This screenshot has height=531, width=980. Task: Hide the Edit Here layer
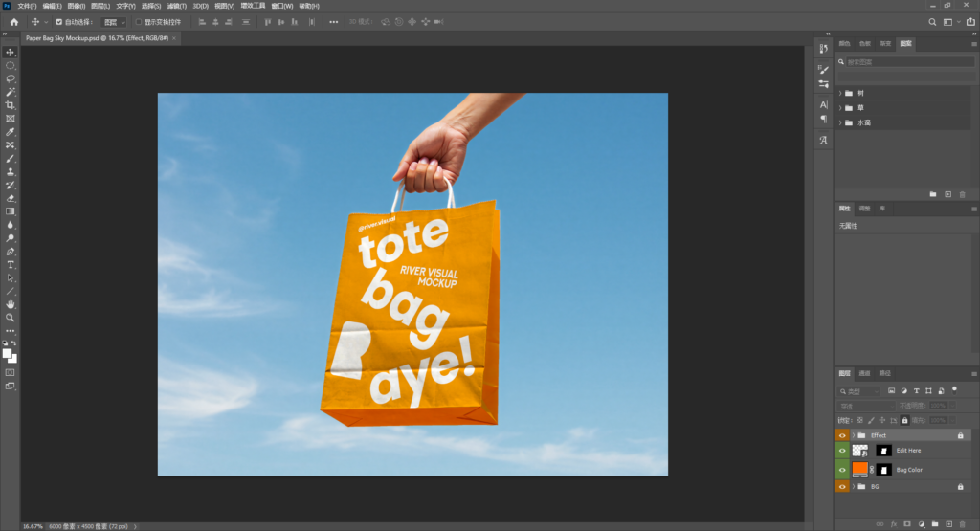[x=842, y=451]
